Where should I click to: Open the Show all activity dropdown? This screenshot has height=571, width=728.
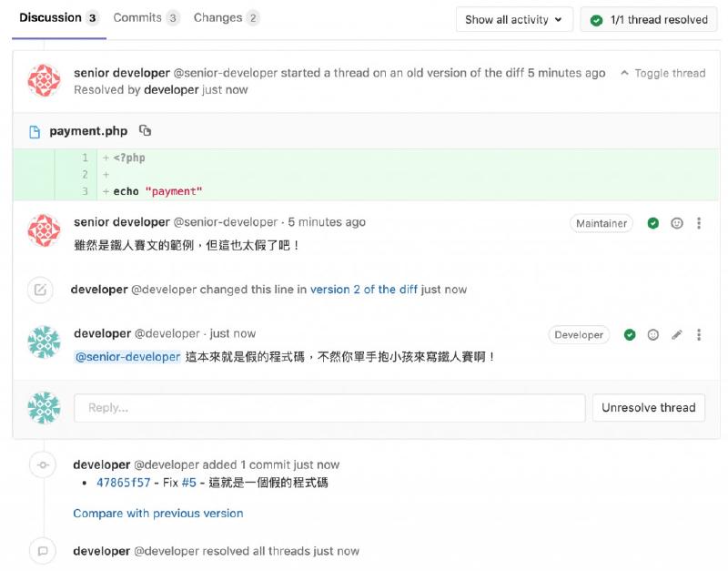(514, 19)
